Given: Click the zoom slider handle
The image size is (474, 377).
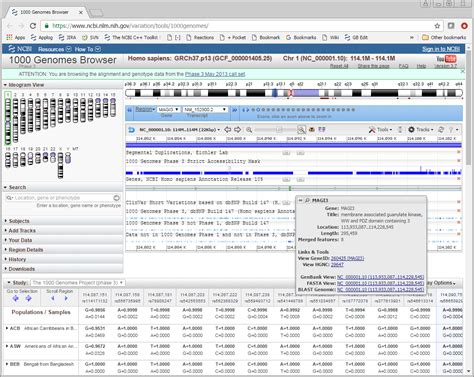Looking at the screenshot, I should [279, 130].
